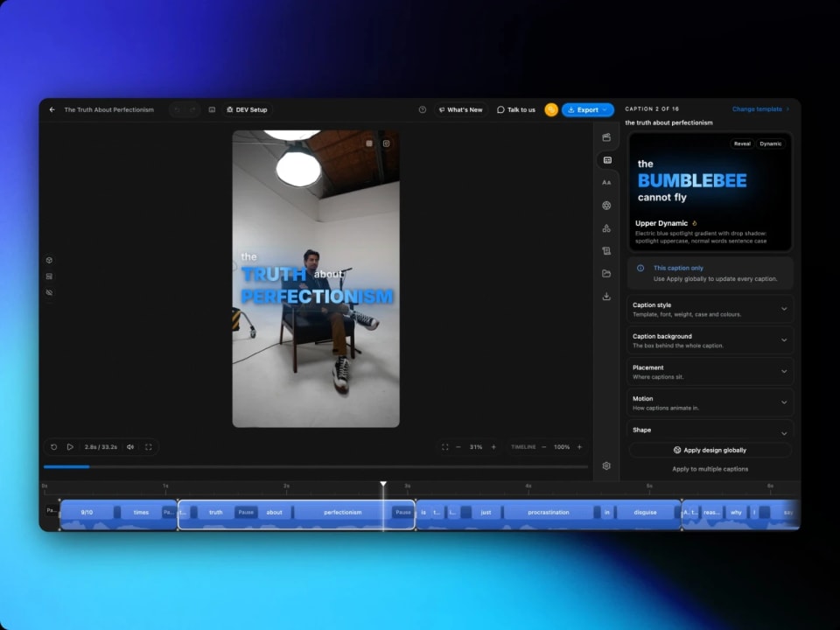840x630 pixels.
Task: Select the "perfectionism" word block in the timeline
Action: click(343, 513)
